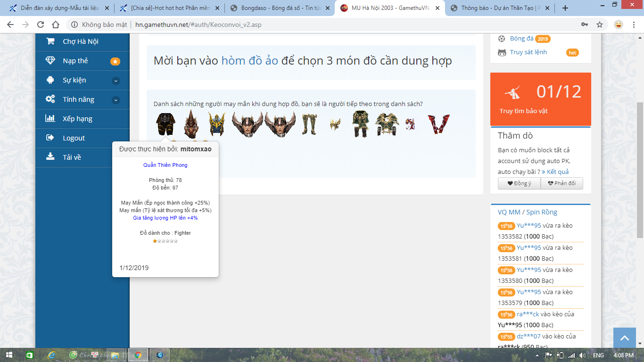Switch to the Bongdaso tab

pos(279,8)
